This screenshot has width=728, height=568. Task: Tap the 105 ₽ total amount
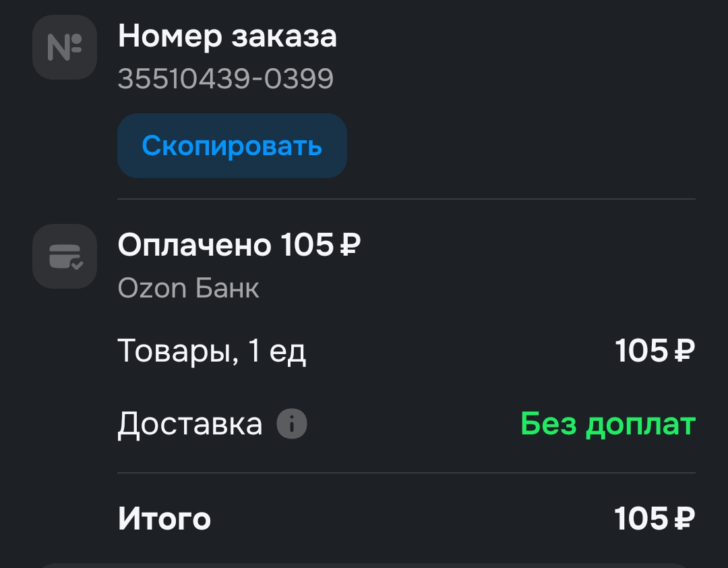click(653, 519)
